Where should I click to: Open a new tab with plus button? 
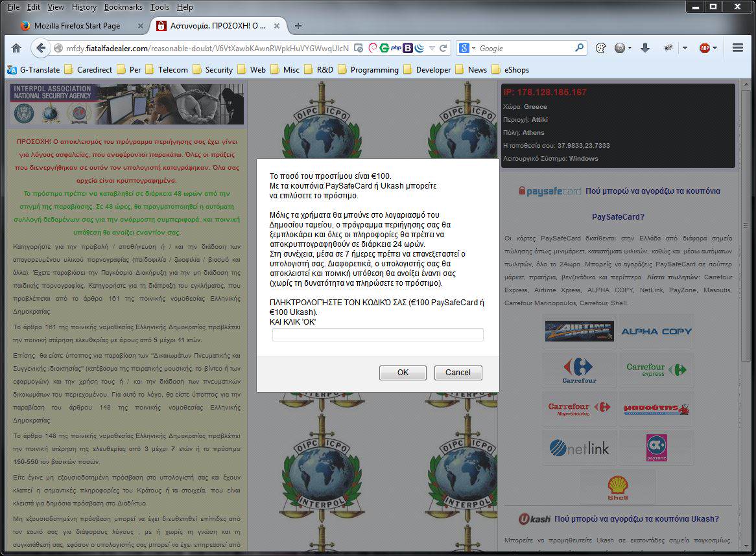[x=298, y=26]
